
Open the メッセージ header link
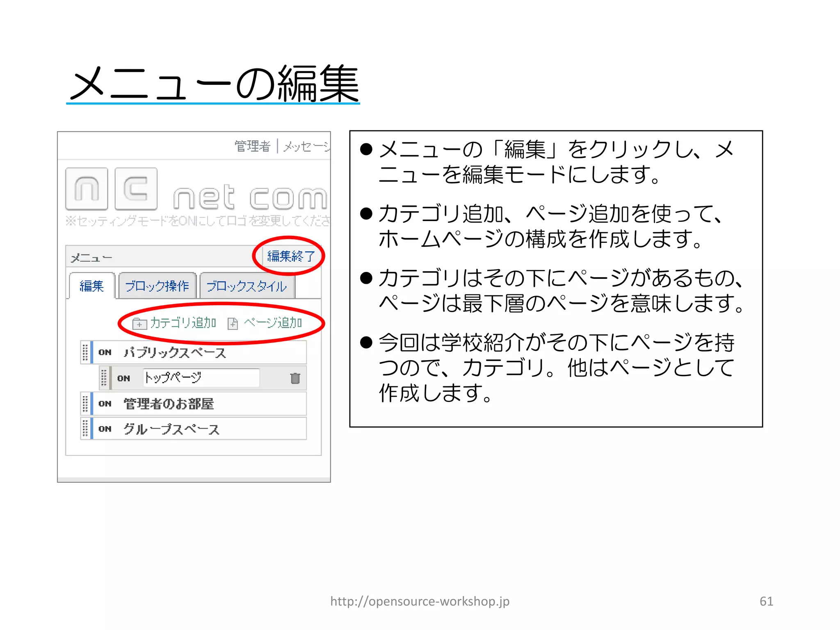(306, 146)
